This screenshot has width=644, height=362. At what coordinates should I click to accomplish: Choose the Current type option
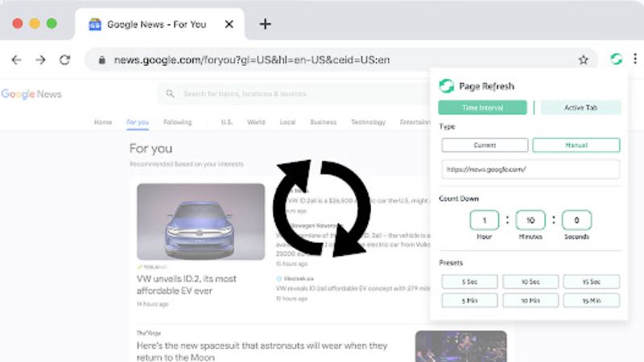pos(485,146)
